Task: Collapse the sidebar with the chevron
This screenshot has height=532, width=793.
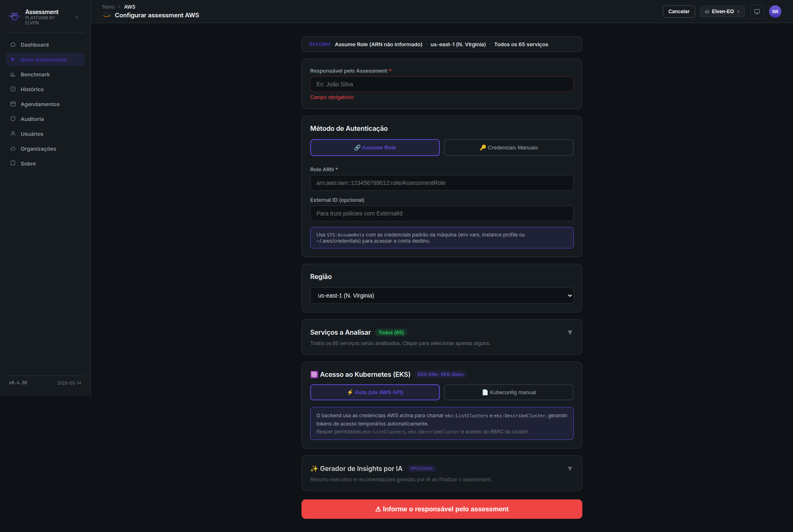Action: [77, 17]
